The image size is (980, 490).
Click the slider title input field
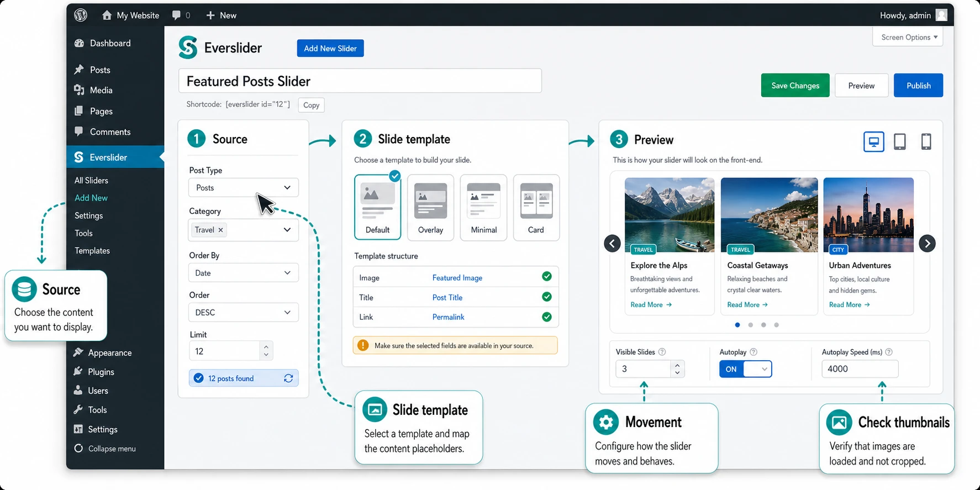pos(360,81)
